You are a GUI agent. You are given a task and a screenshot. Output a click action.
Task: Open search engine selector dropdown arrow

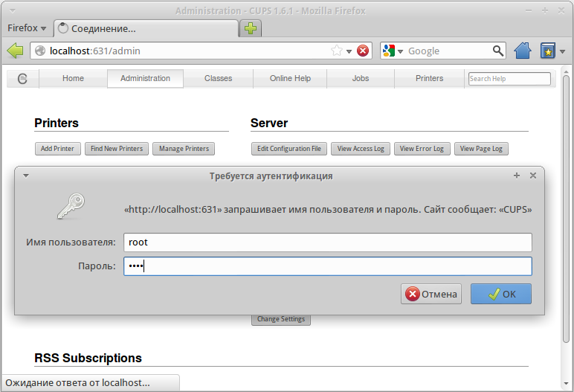(401, 51)
